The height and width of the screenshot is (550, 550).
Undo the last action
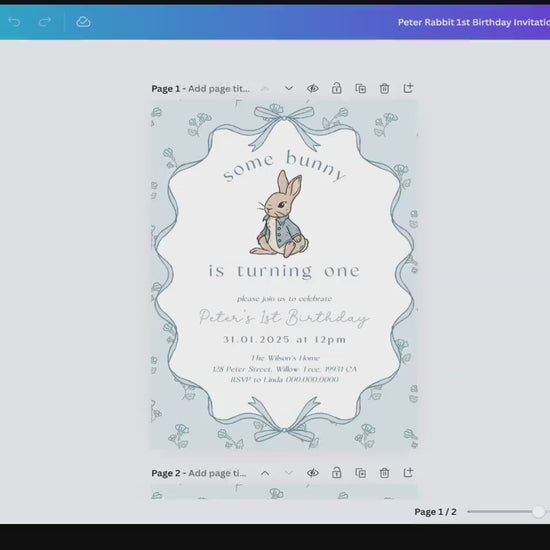pos(14,22)
